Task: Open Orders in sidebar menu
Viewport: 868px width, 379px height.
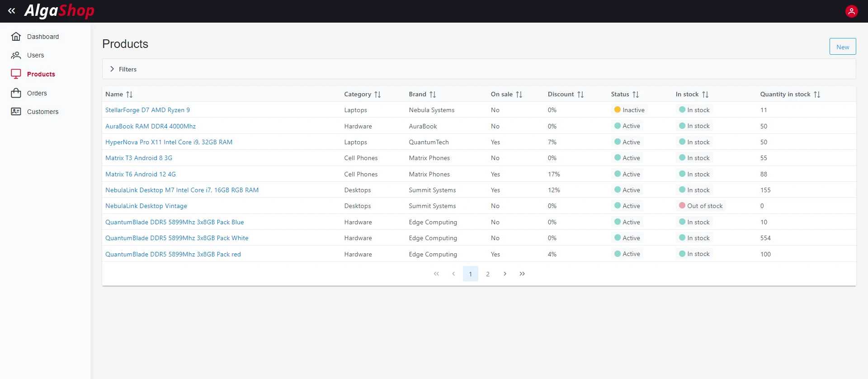Action: pos(37,93)
